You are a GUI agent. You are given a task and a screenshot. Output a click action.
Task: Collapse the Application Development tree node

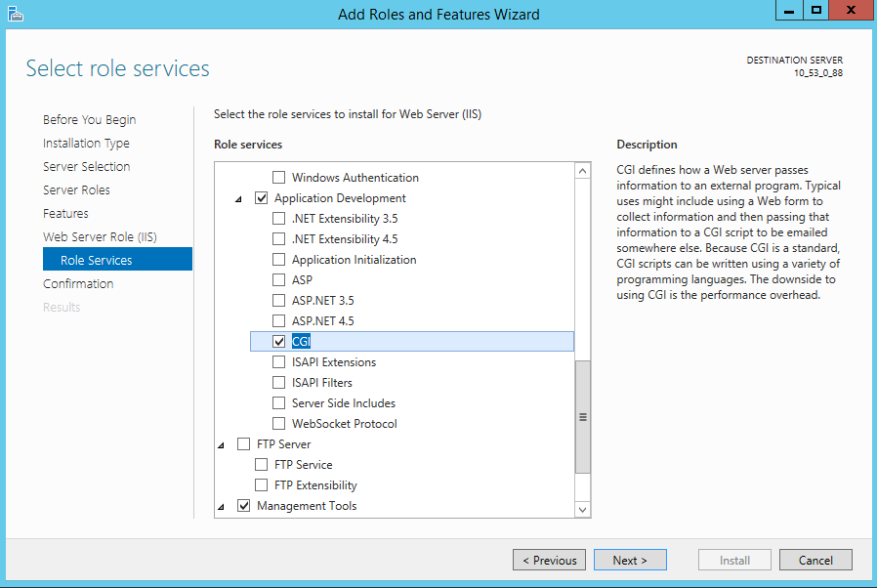239,199
